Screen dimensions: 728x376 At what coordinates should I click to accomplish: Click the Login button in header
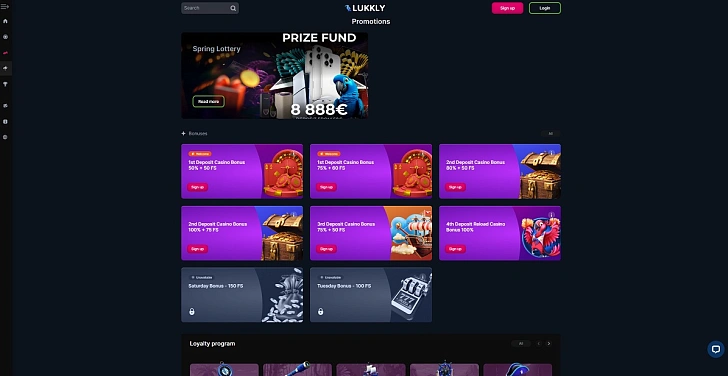(545, 8)
